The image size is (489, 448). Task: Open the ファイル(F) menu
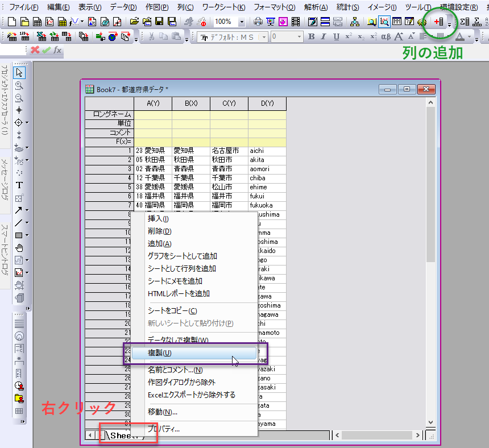tap(24, 7)
